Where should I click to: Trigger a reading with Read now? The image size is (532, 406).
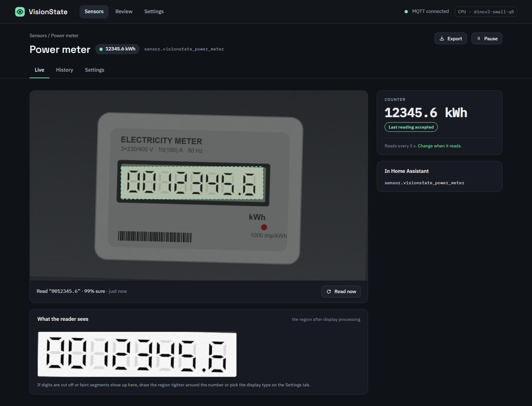(341, 292)
